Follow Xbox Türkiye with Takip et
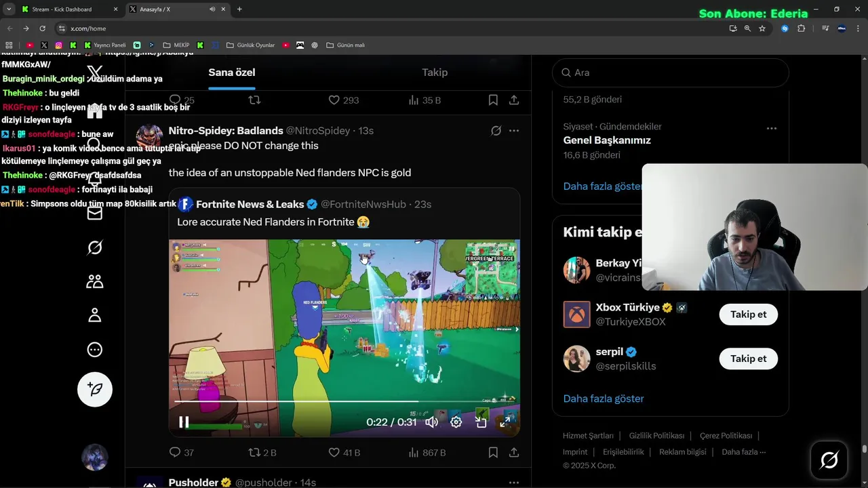 pos(748,314)
